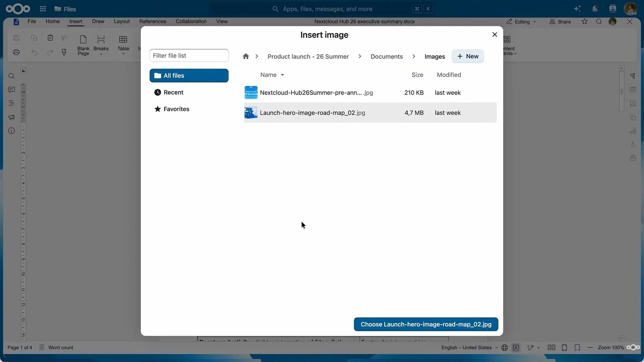The image size is (644, 362).
Task: Open the comments icon in left sidebar
Action: 11,90
